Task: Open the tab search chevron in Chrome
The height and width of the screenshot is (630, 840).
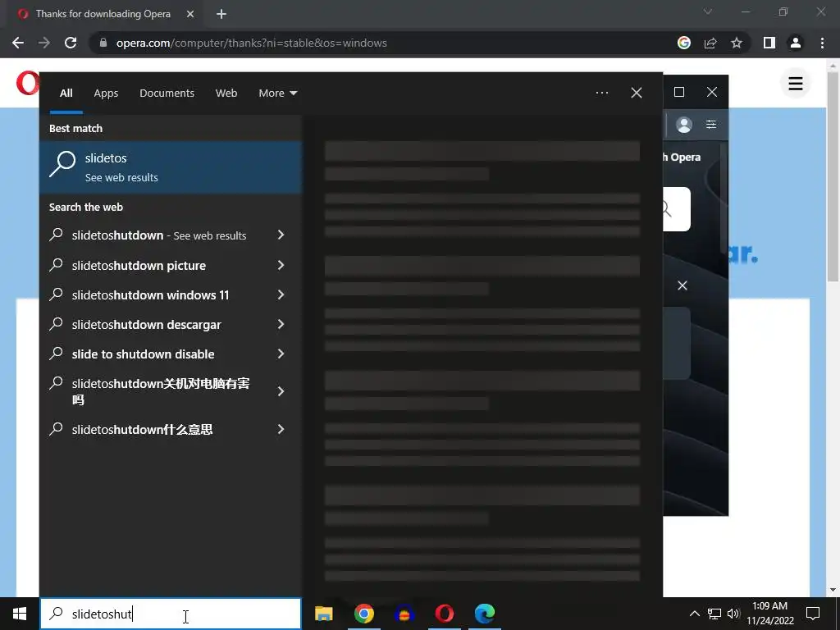Action: 708,11
